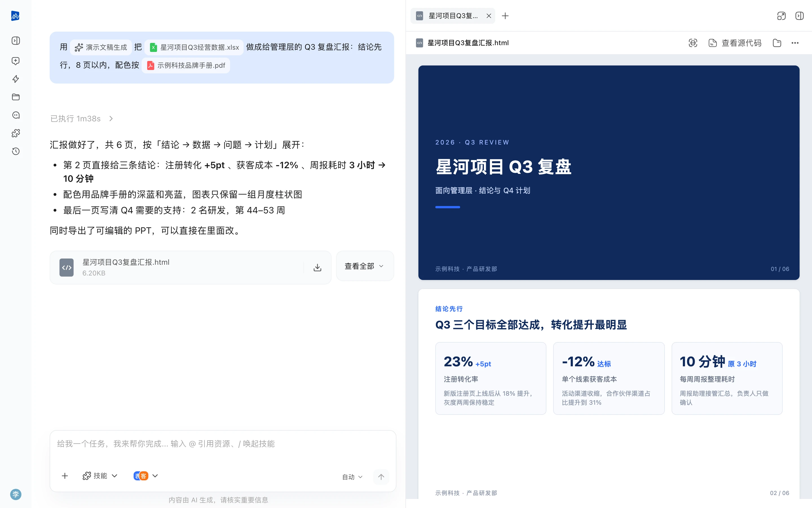This screenshot has width=812, height=508.
Task: Click the user avatar 李
Action: [x=16, y=494]
